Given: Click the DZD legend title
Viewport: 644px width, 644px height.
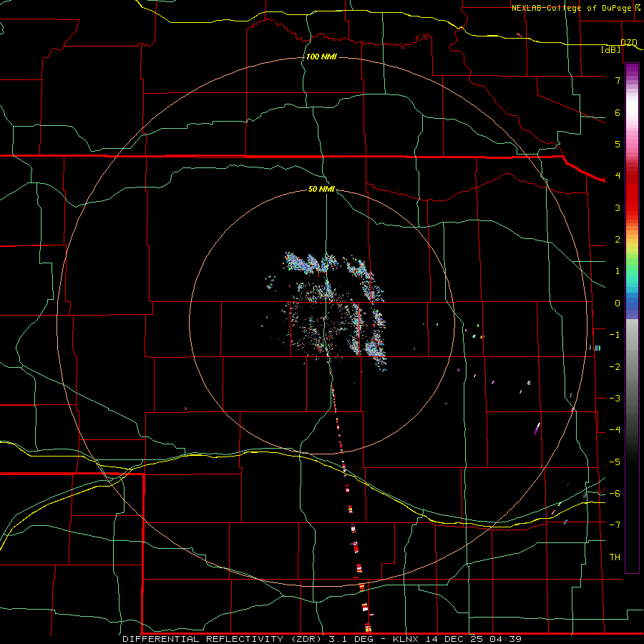Looking at the screenshot, I should coord(629,42).
